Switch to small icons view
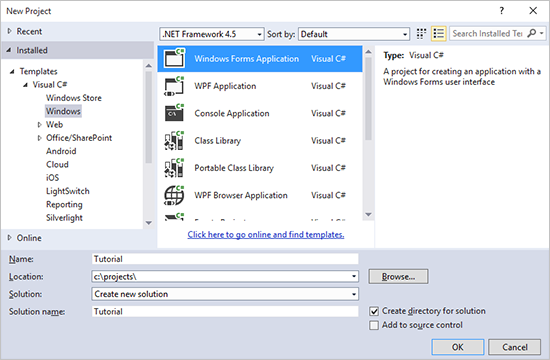The image size is (550, 360). [x=421, y=34]
